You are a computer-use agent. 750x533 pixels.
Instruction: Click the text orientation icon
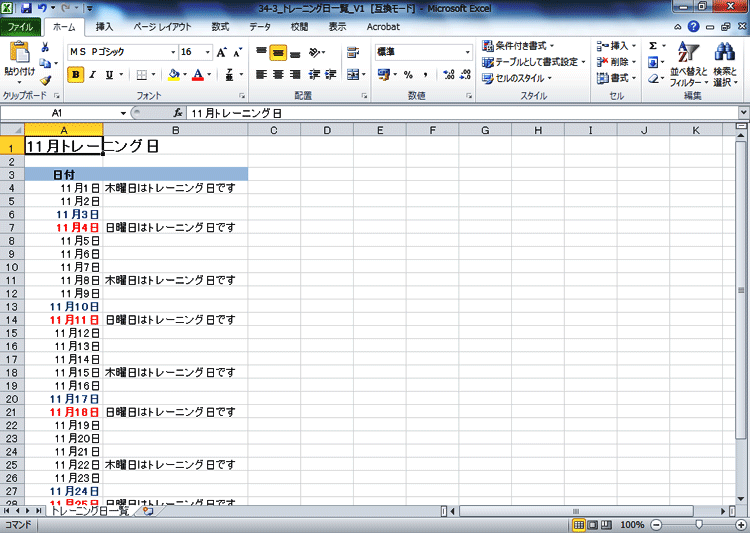[316, 52]
